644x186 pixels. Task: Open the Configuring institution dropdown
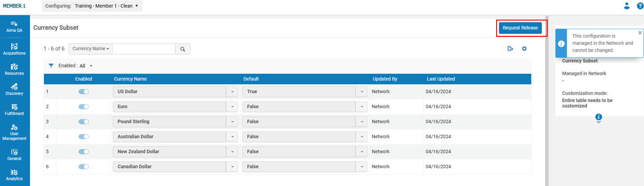pos(92,6)
